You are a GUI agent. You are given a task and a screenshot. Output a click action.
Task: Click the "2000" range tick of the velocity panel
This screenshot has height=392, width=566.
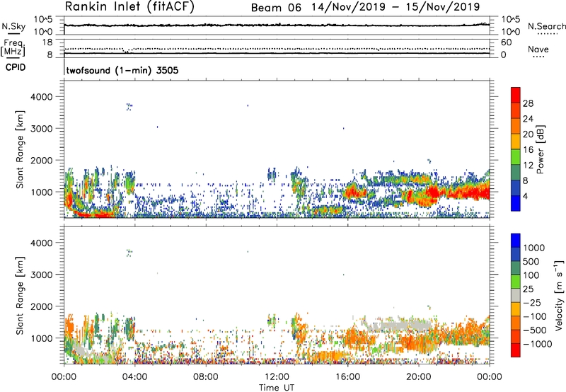coord(42,306)
